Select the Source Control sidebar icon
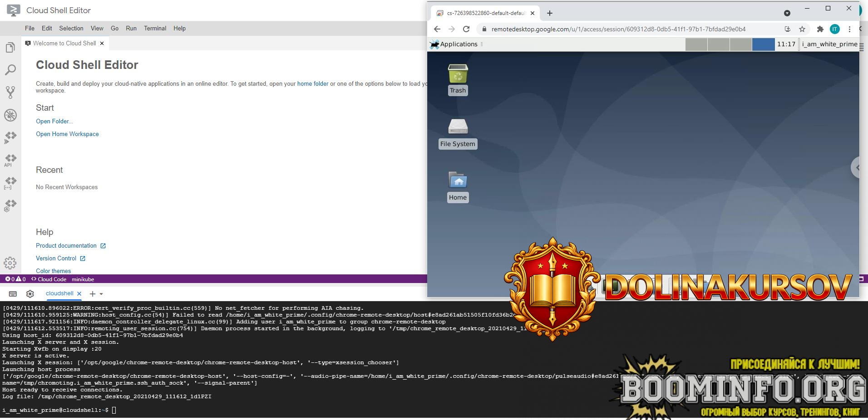 tap(10, 92)
